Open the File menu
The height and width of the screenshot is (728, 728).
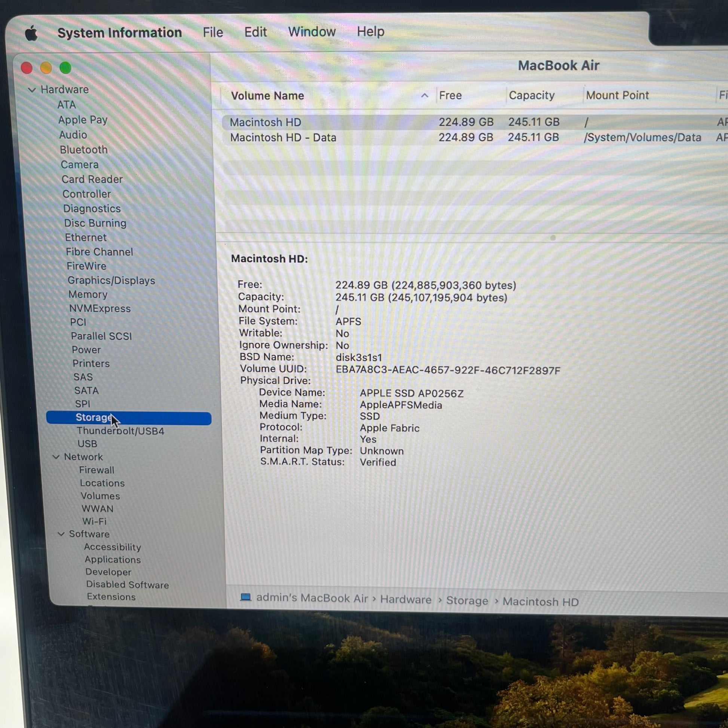pos(213,32)
